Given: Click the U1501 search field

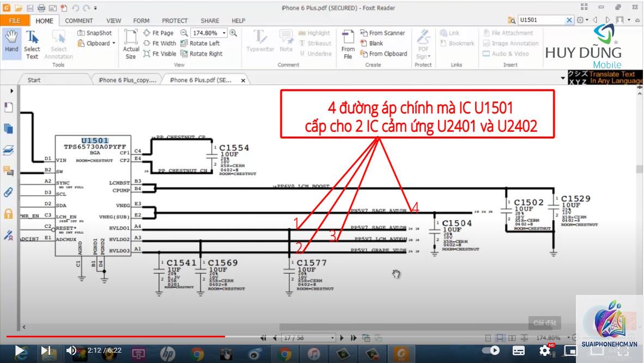Looking at the screenshot, I should pyautogui.click(x=542, y=20).
